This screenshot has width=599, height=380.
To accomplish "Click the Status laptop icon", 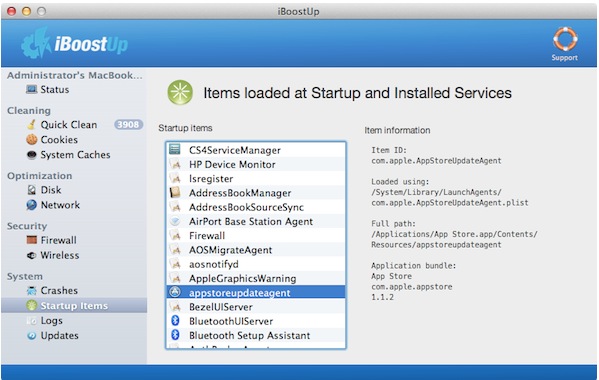I will [31, 89].
